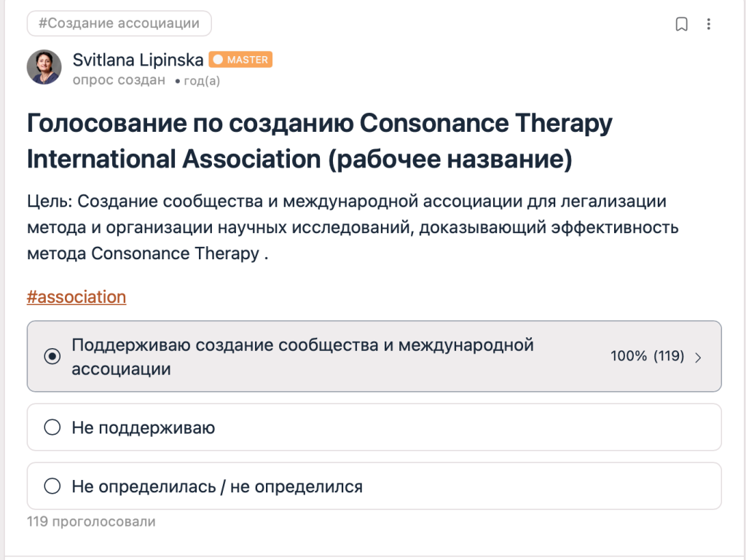Click the 'опрос создан' status text
Screen dimensions: 746x560
(119, 80)
